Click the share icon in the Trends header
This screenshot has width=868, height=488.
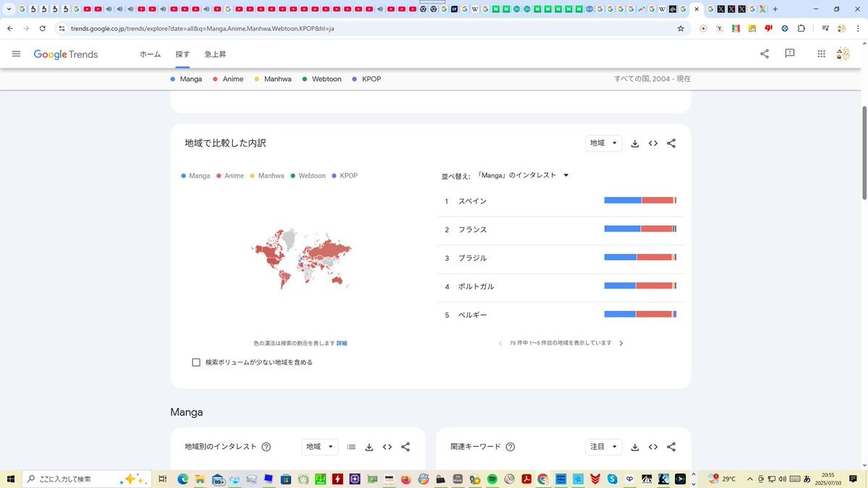click(x=765, y=53)
